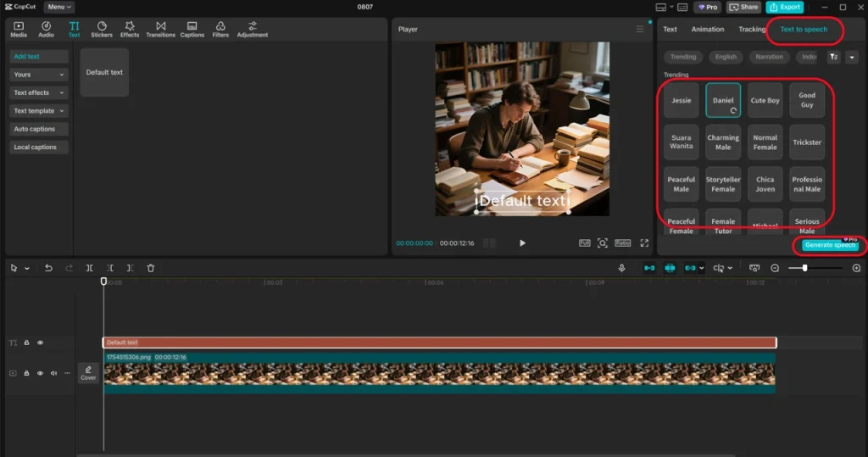This screenshot has height=457, width=868.
Task: Click the timeline zoom slider handle
Action: [804, 268]
